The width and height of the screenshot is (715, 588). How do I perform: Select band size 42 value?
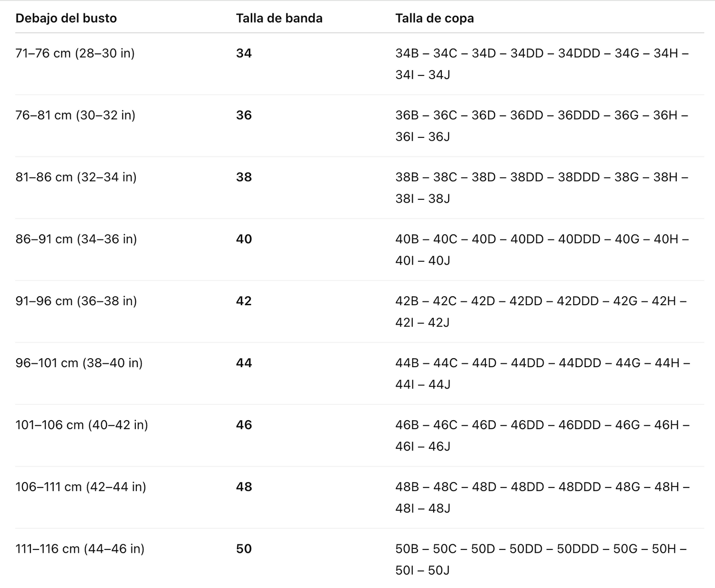[x=244, y=301]
